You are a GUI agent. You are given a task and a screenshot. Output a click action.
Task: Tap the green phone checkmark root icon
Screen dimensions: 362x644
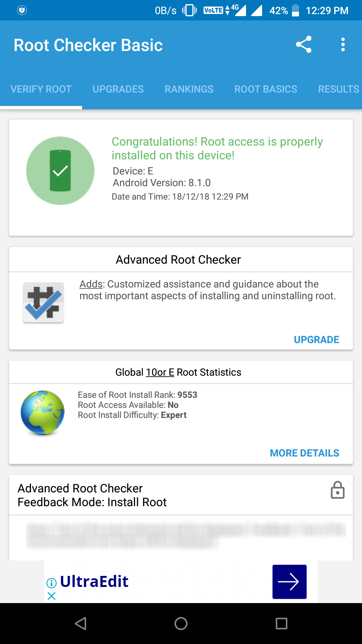(x=60, y=171)
